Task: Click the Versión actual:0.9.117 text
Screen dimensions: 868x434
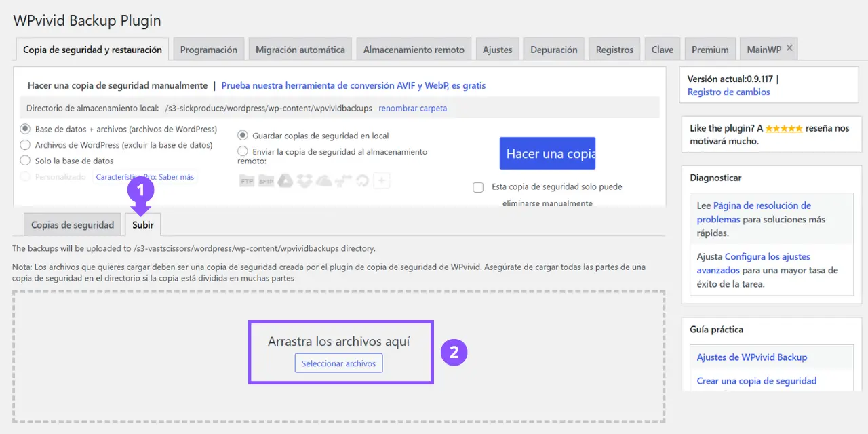Action: 731,79
